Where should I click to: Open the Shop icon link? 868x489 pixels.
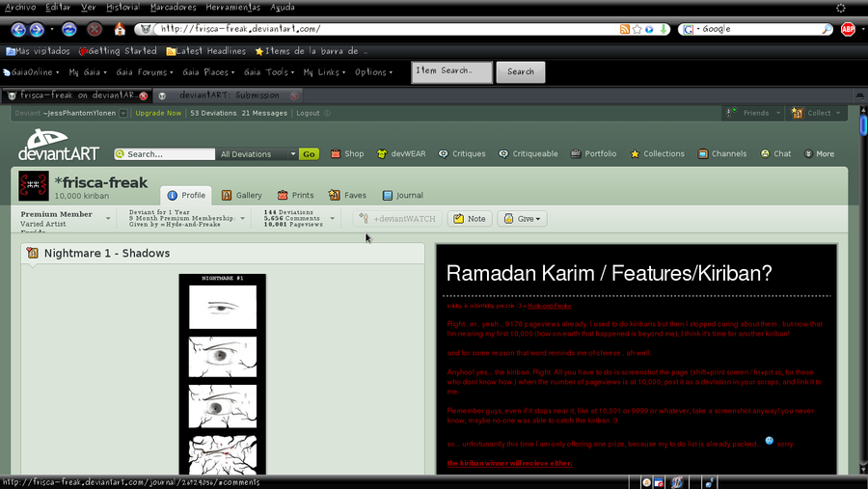(x=347, y=153)
